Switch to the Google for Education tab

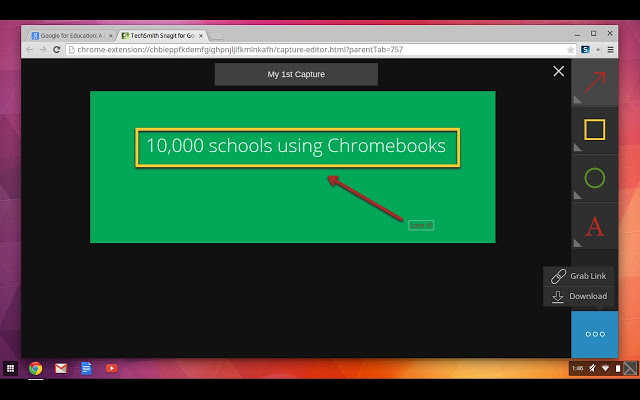71,36
